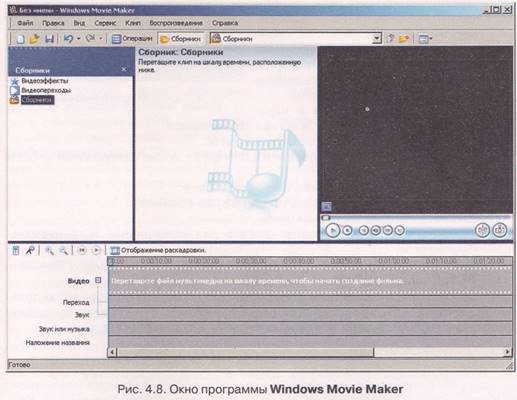Open the Сервис menu
The height and width of the screenshot is (400, 517).
105,23
